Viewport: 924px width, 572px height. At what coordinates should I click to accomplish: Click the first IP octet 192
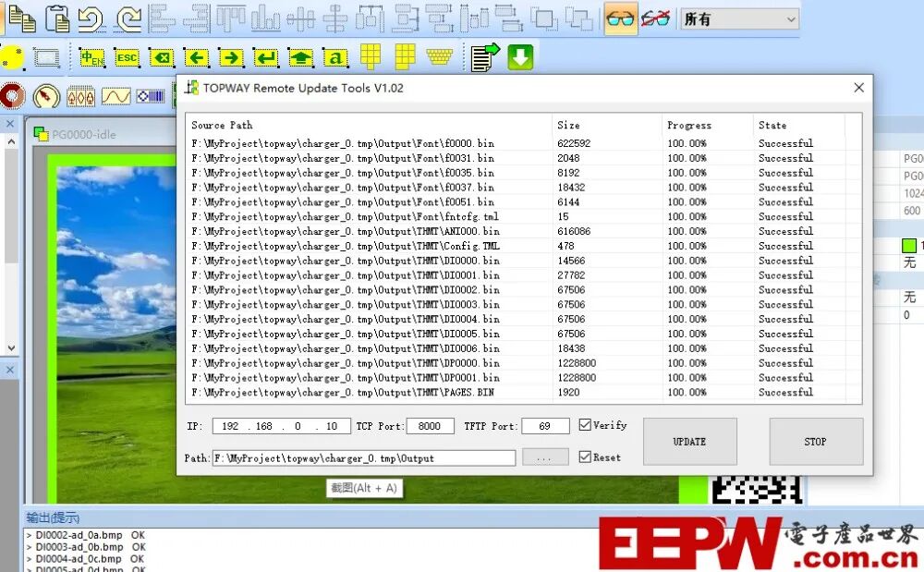(x=230, y=426)
